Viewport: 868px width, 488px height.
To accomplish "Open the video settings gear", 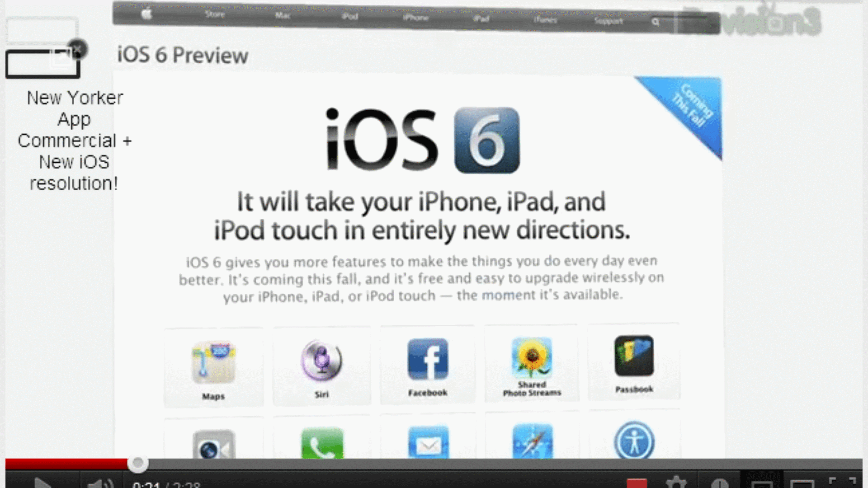I will coord(676,483).
